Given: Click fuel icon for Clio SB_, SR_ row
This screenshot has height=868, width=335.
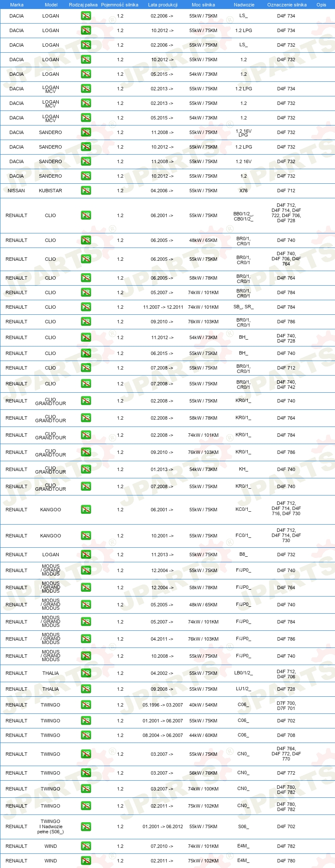Looking at the screenshot, I should 86,307.
